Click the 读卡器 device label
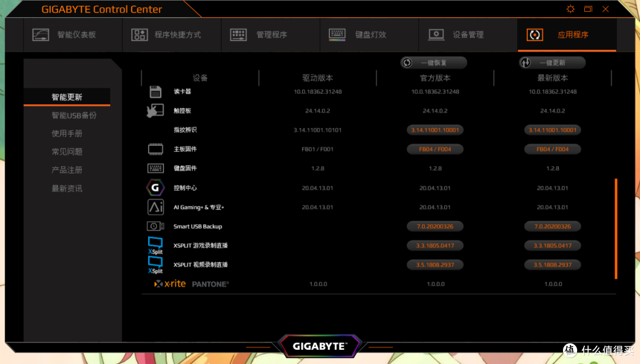Image resolution: width=640 pixels, height=364 pixels. (183, 91)
